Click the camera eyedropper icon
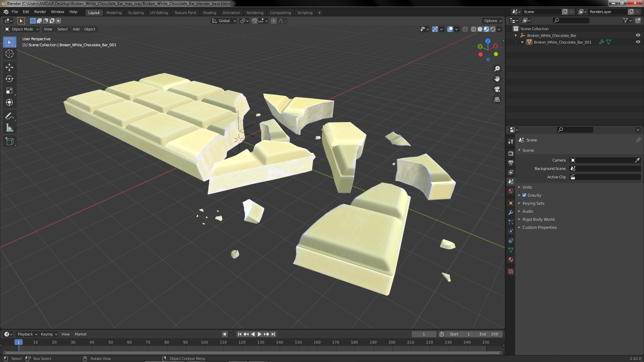This screenshot has height=362, width=644. (x=637, y=160)
